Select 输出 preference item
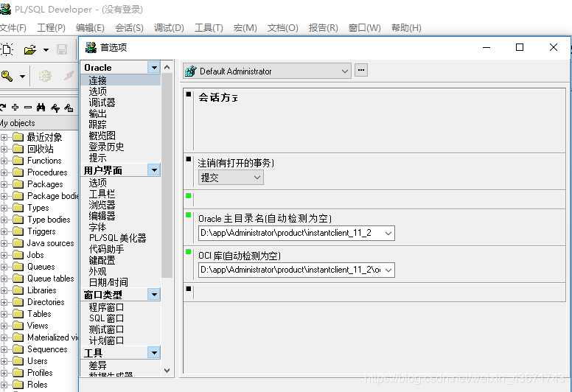 [97, 113]
